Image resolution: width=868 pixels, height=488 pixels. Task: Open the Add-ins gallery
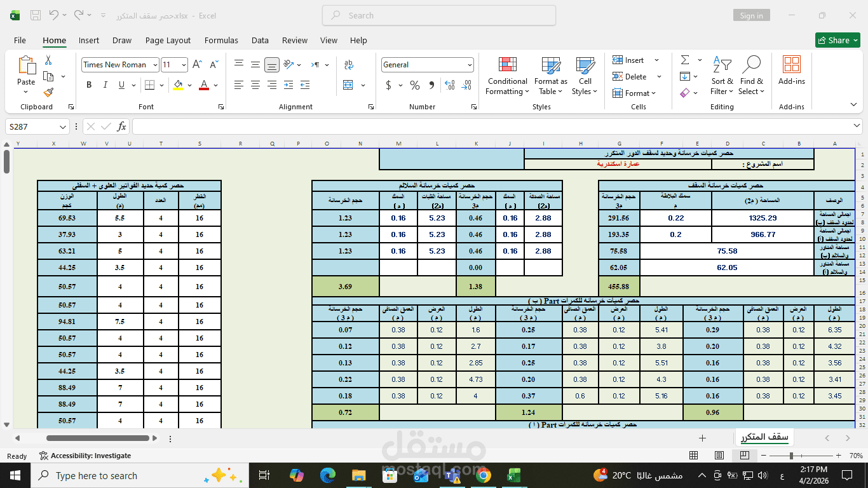(792, 70)
